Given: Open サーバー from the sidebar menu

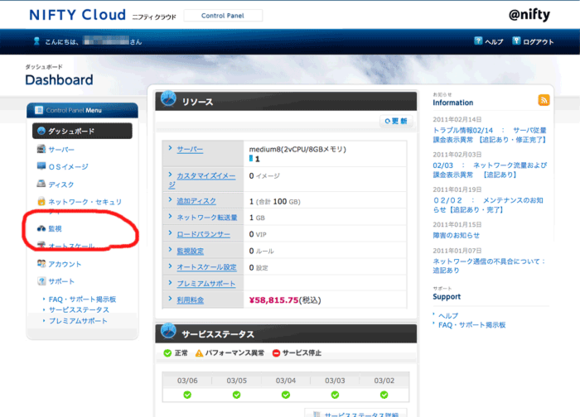Looking at the screenshot, I should (61, 149).
